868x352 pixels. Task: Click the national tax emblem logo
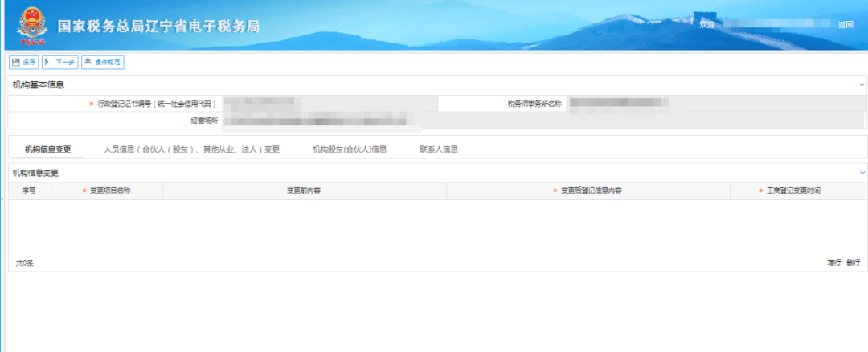(x=33, y=26)
